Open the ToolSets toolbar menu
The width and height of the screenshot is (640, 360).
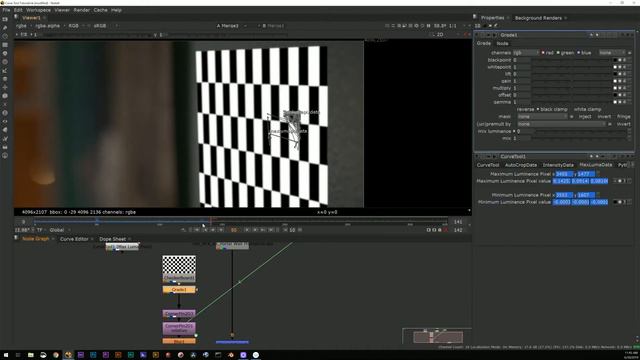[x=5, y=138]
